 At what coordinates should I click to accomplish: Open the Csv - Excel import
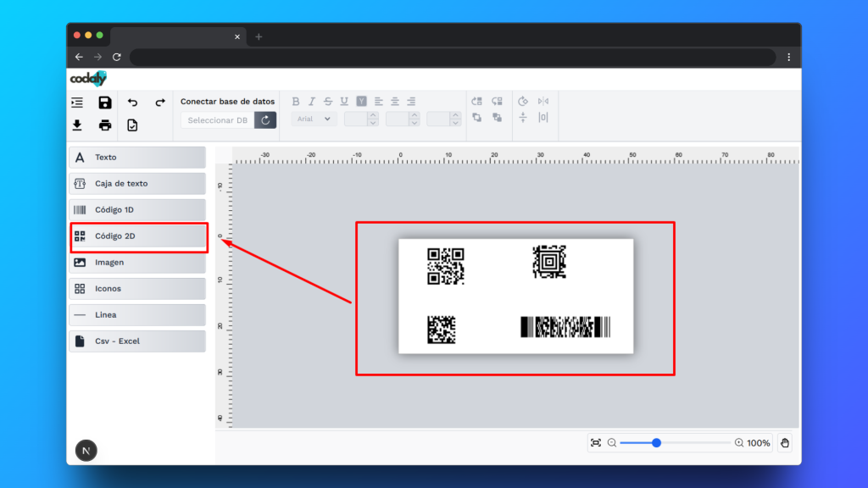click(x=137, y=341)
